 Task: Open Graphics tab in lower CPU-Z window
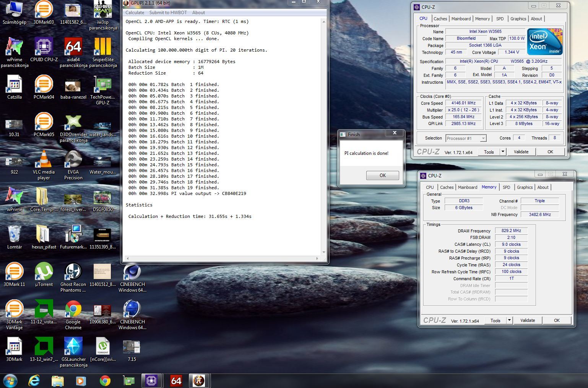point(525,187)
